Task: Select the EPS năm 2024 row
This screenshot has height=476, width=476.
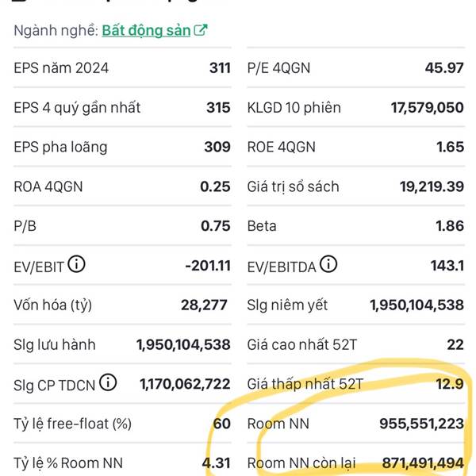Action: pyautogui.click(x=122, y=67)
